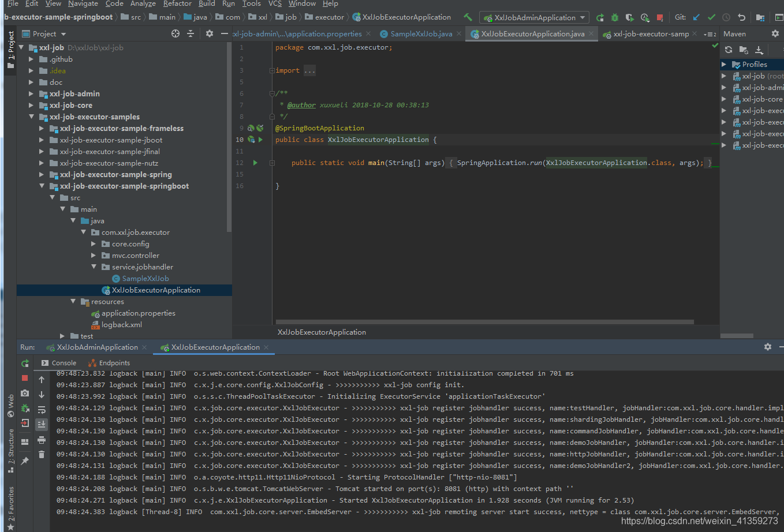This screenshot has height=532, width=784.
Task: Toggle the Web tool window side tab
Action: point(10,406)
